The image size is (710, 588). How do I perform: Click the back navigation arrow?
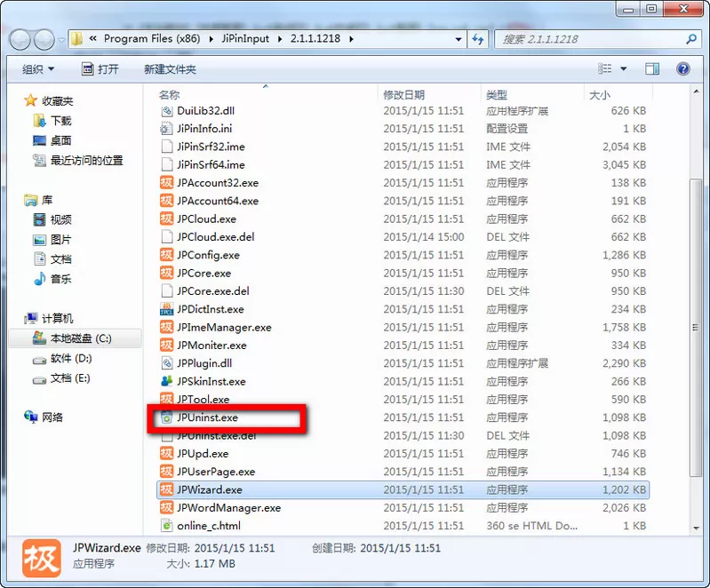[x=20, y=40]
